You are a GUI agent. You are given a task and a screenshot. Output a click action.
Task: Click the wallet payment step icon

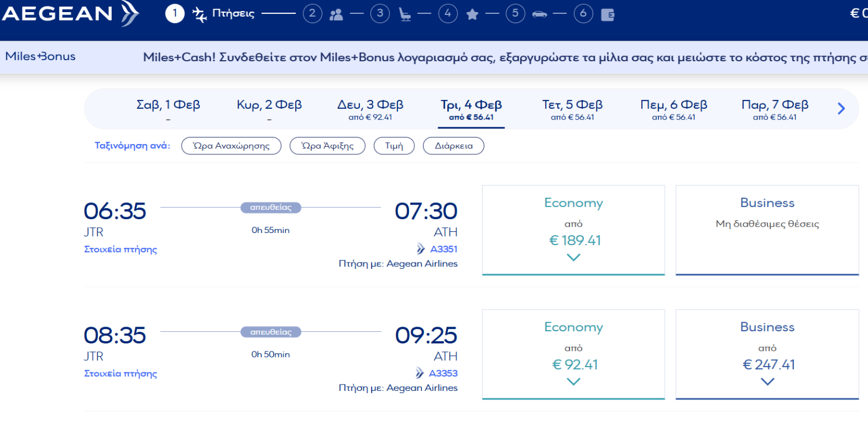coord(607,14)
